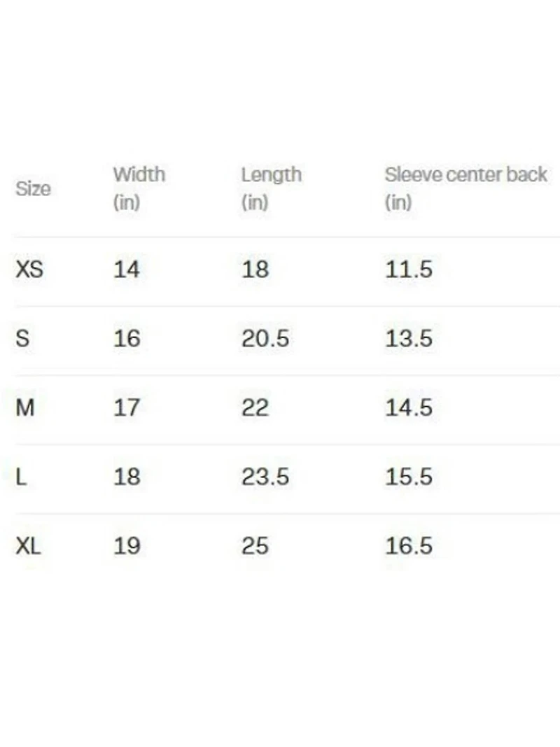Click the M sleeve value 14.5
The image size is (560, 747).
pos(409,407)
